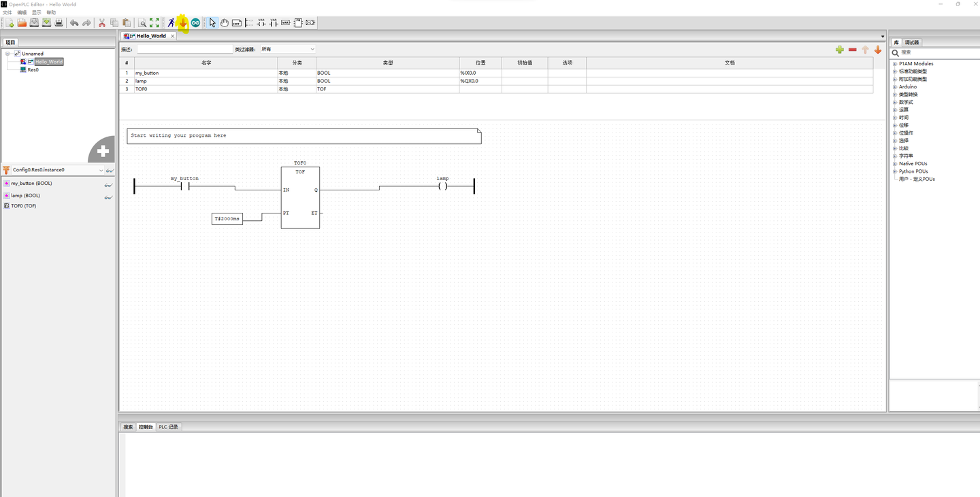Viewport: 980px width, 497px height.
Task: Click the VAR variable box tool
Action: pyautogui.click(x=286, y=22)
